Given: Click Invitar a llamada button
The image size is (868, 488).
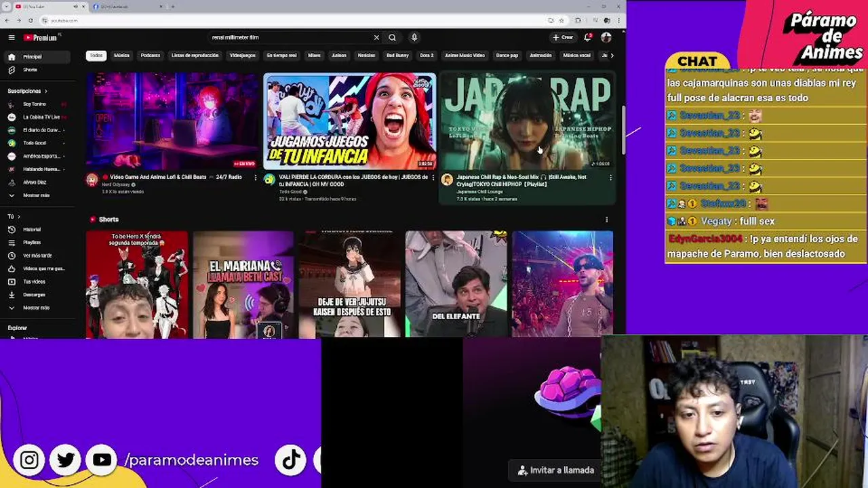Looking at the screenshot, I should [555, 470].
